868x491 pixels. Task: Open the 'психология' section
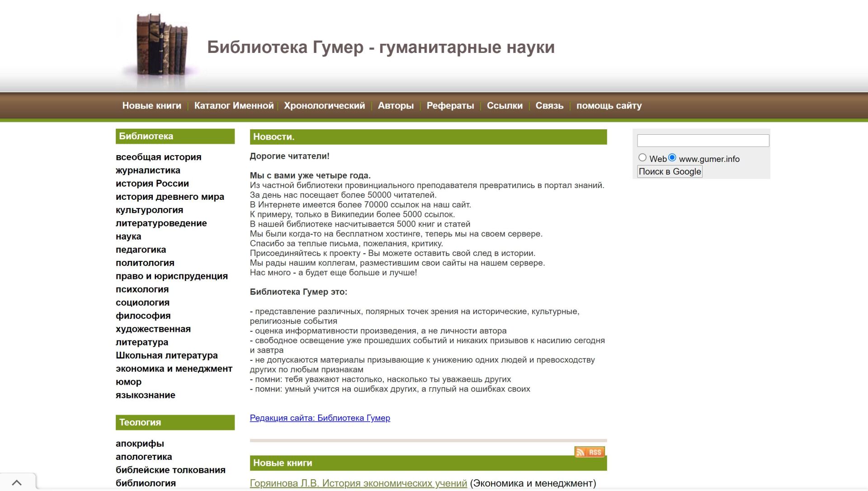(x=142, y=289)
